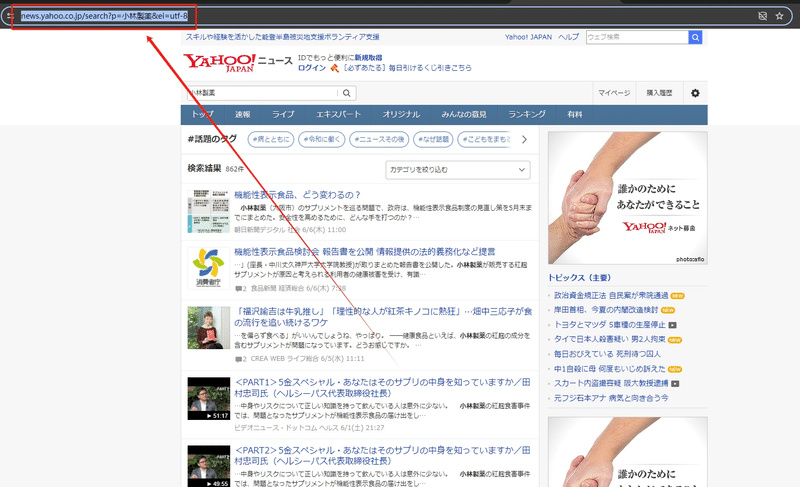Screen dimensions: 800x487
Task: Click thumbnail of 機能性表示食品、どう変わるの article
Action: (208, 211)
